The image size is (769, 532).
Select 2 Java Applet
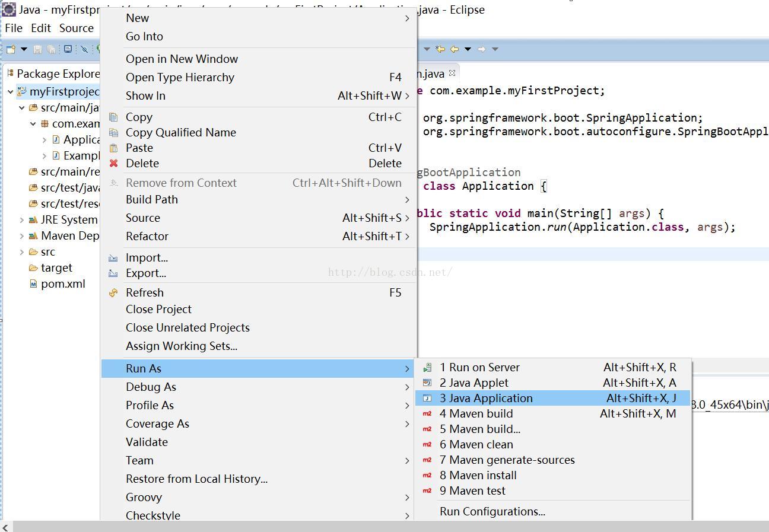[x=553, y=383]
